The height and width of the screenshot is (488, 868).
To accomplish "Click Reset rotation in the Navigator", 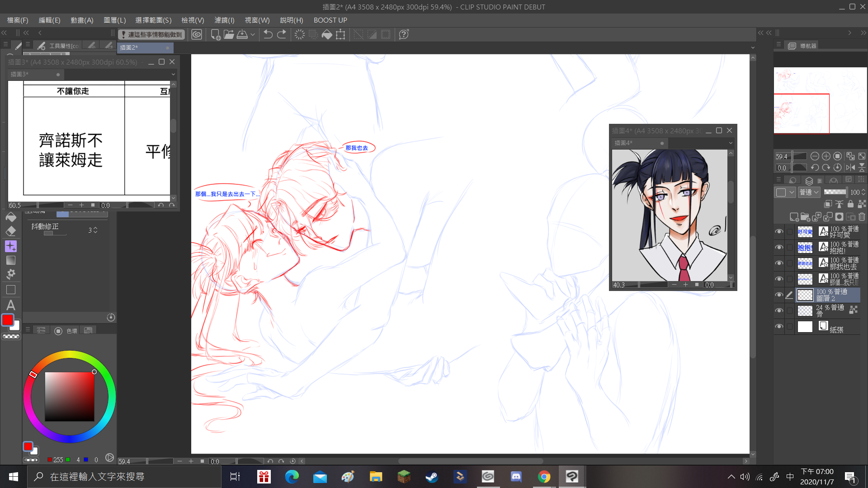I will [837, 168].
